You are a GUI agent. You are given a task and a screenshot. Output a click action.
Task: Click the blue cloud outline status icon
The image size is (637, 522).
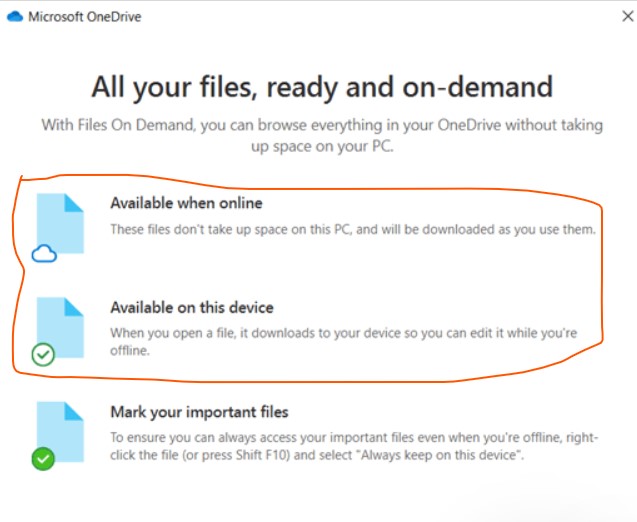click(x=44, y=254)
